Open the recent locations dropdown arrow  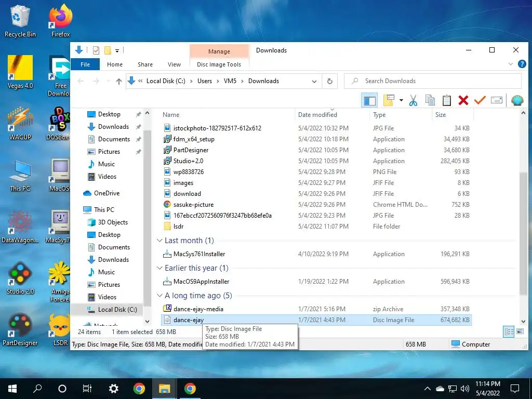point(108,81)
